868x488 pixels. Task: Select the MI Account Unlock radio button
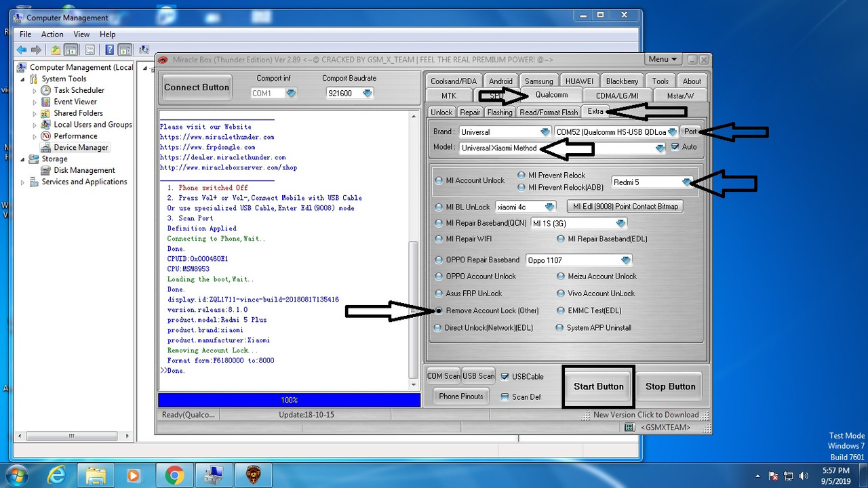click(x=439, y=181)
